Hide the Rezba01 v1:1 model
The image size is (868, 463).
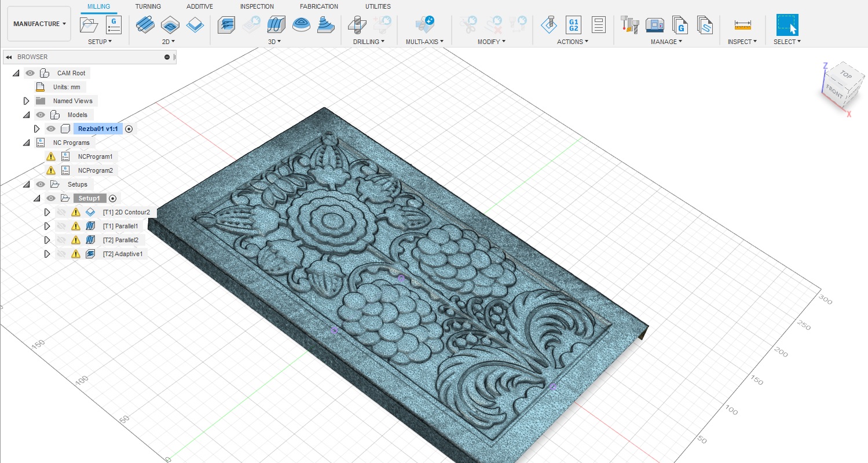[52, 129]
